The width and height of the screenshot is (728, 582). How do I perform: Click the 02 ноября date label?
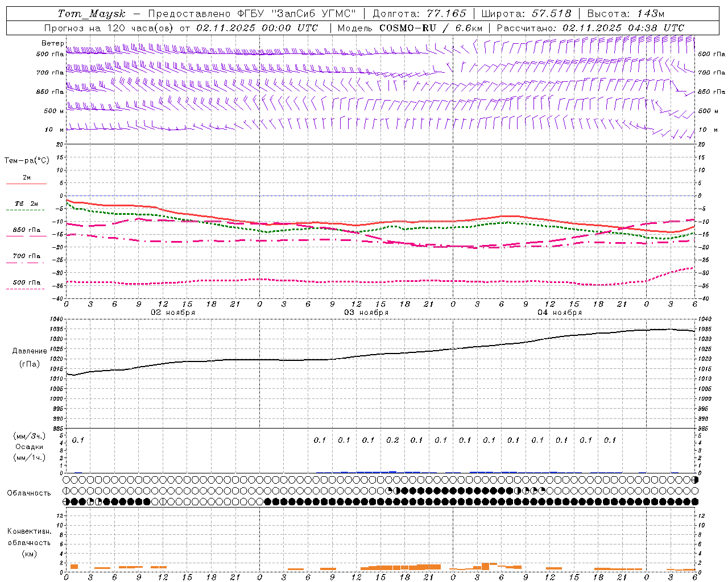pos(173,313)
